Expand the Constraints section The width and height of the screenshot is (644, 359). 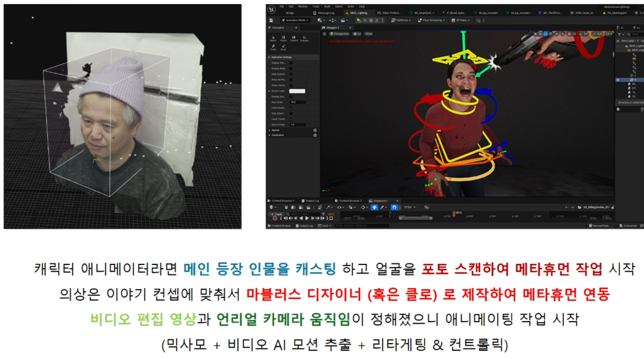(x=269, y=135)
